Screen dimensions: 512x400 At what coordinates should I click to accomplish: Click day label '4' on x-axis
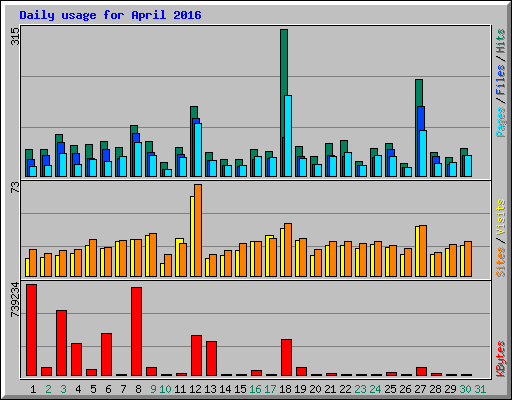(x=78, y=389)
